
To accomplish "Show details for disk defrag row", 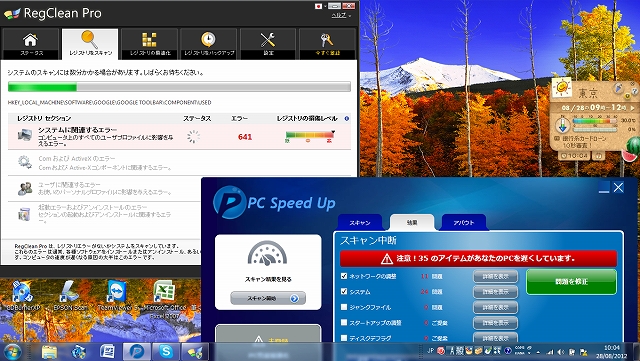I will 496,338.
